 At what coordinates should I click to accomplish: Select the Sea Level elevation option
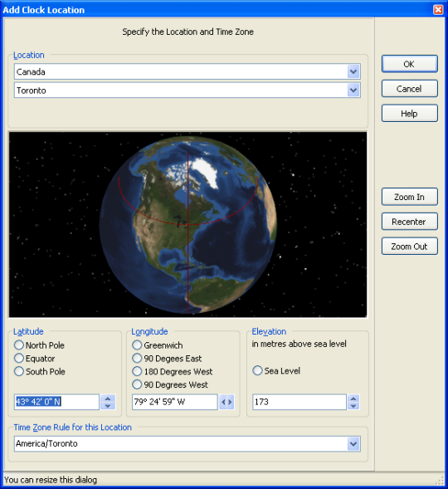276,371
